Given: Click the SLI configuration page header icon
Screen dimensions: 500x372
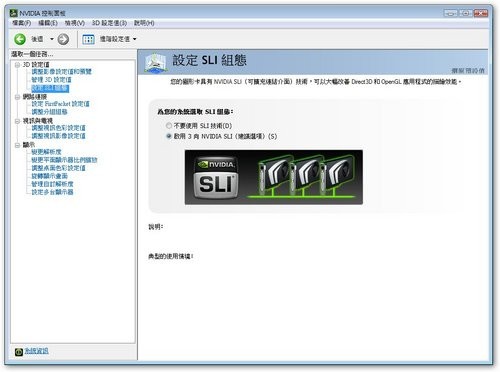Looking at the screenshot, I should [156, 62].
